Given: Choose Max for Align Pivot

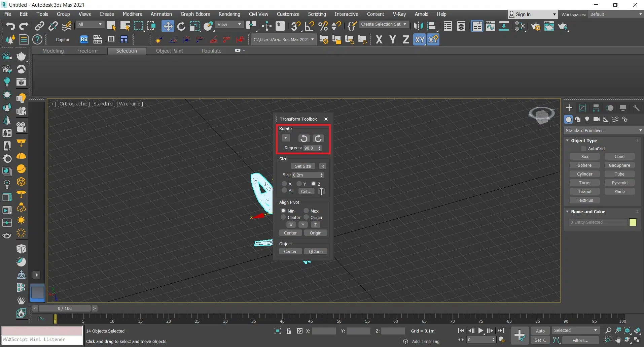Looking at the screenshot, I should (307, 211).
